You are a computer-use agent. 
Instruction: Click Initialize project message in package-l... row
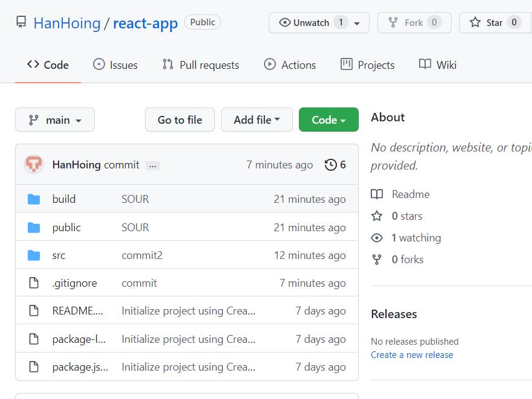pos(188,339)
